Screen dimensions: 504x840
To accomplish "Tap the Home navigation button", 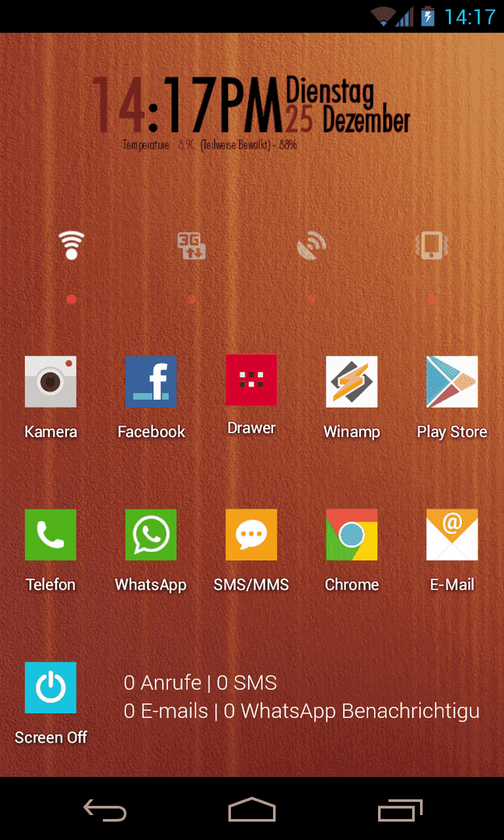I will coord(252,809).
